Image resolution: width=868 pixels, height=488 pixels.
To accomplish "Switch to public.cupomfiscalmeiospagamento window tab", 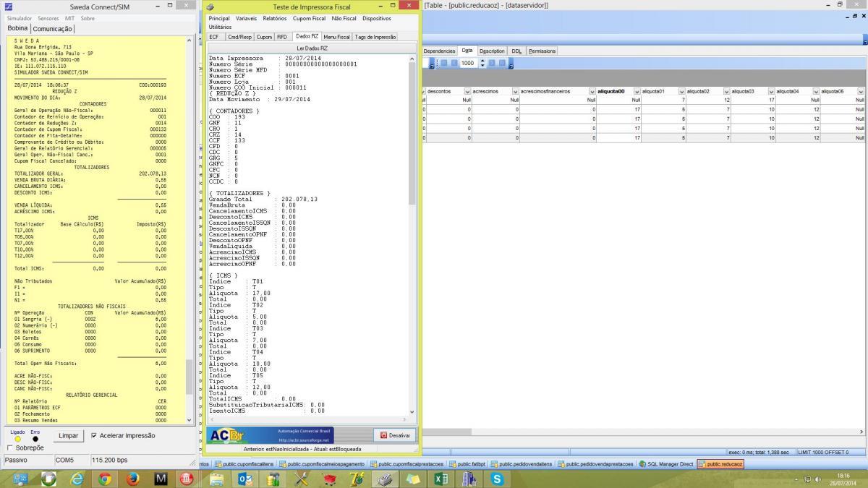I will tap(323, 464).
